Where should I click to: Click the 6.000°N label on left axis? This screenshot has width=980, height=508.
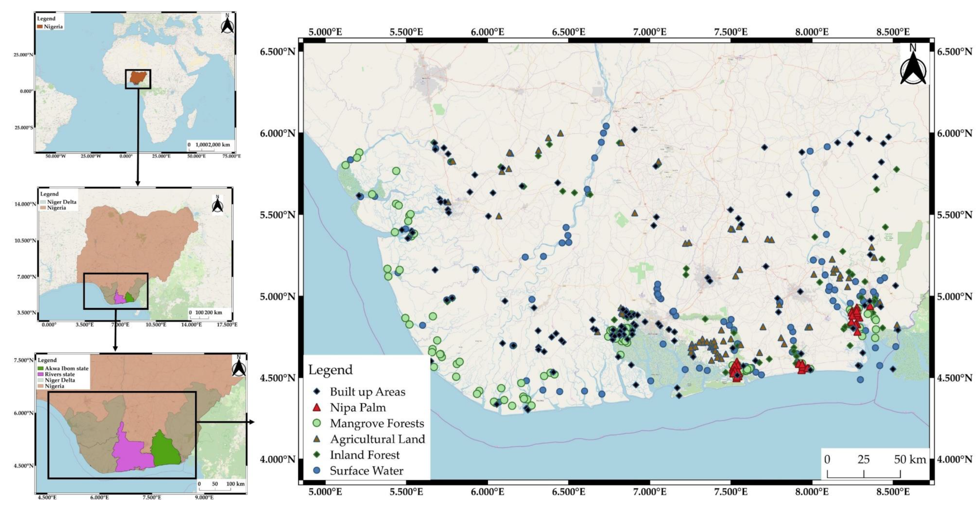click(x=277, y=133)
